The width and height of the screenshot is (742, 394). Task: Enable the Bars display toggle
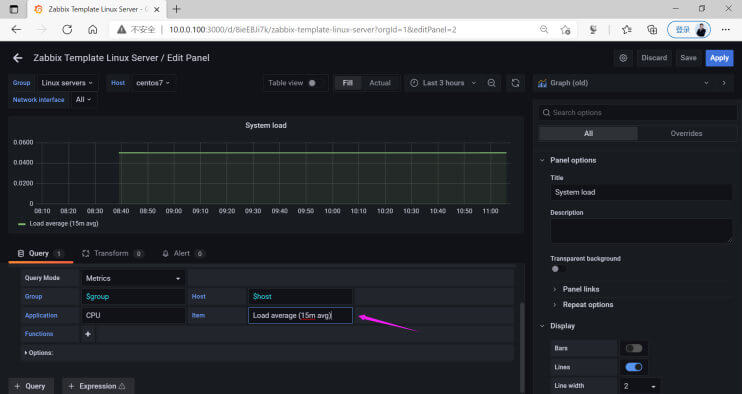point(634,348)
